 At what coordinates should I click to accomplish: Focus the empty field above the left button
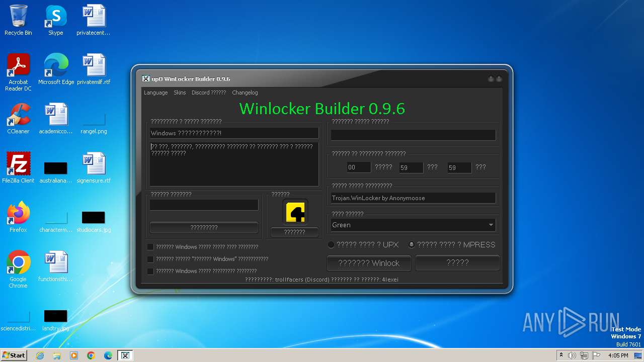click(x=204, y=205)
